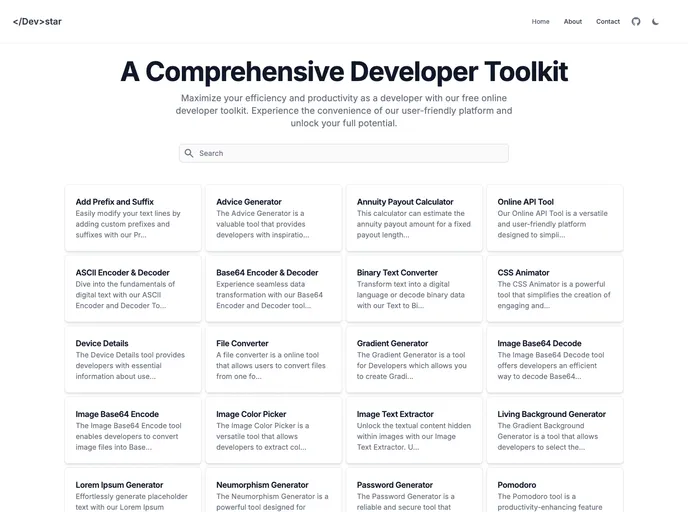688x512 pixels.
Task: Open the GitHub icon link
Action: tap(636, 21)
